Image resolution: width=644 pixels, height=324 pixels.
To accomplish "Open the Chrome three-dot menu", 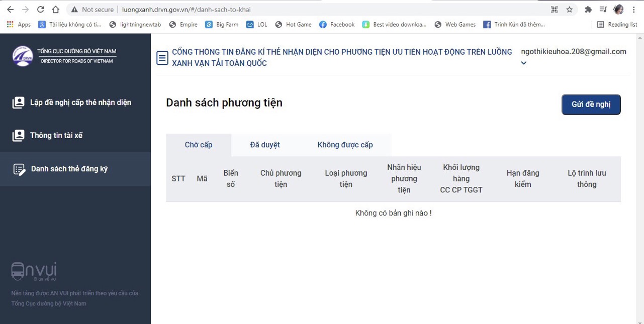I will pos(634,9).
